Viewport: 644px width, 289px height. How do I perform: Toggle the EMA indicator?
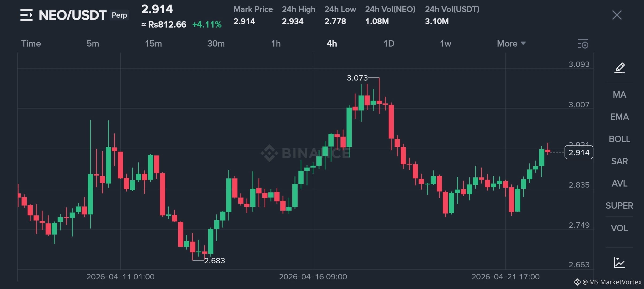[x=619, y=117]
